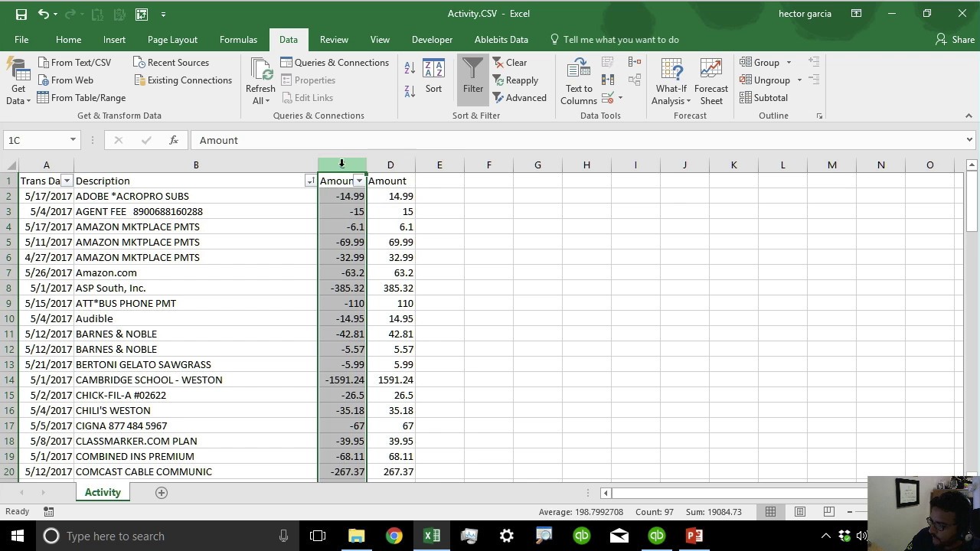Open the Outline dialog launcher

click(x=819, y=116)
